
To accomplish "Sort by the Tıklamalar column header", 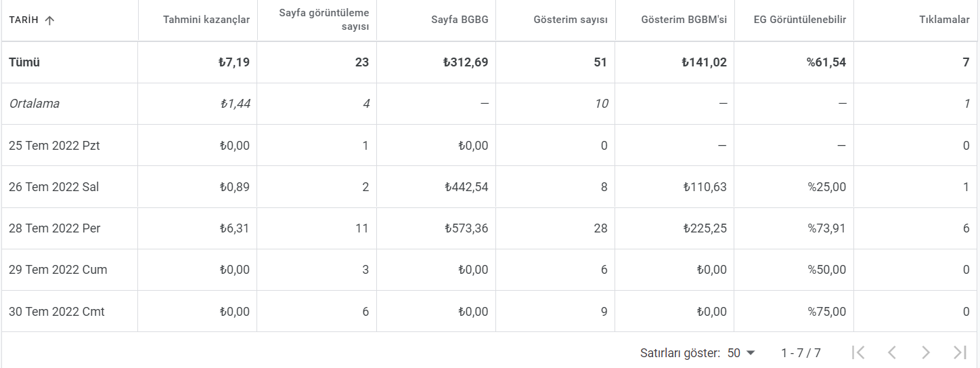I will point(944,20).
